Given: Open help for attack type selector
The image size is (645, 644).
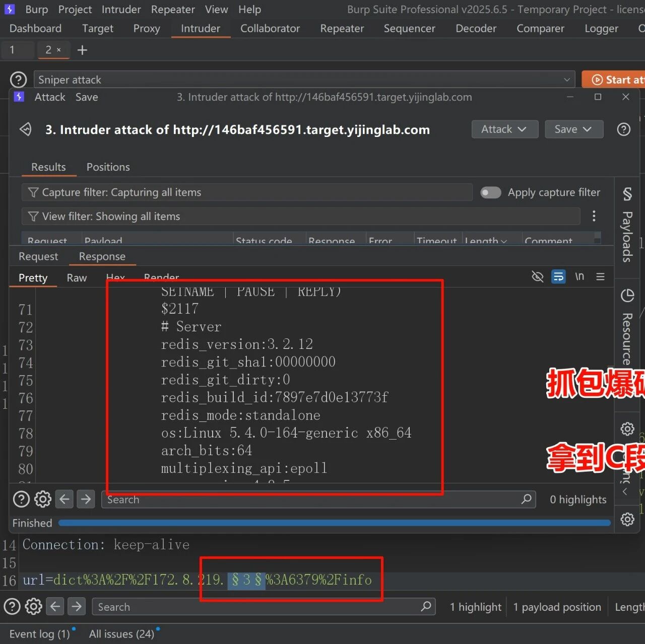Looking at the screenshot, I should tap(18, 80).
